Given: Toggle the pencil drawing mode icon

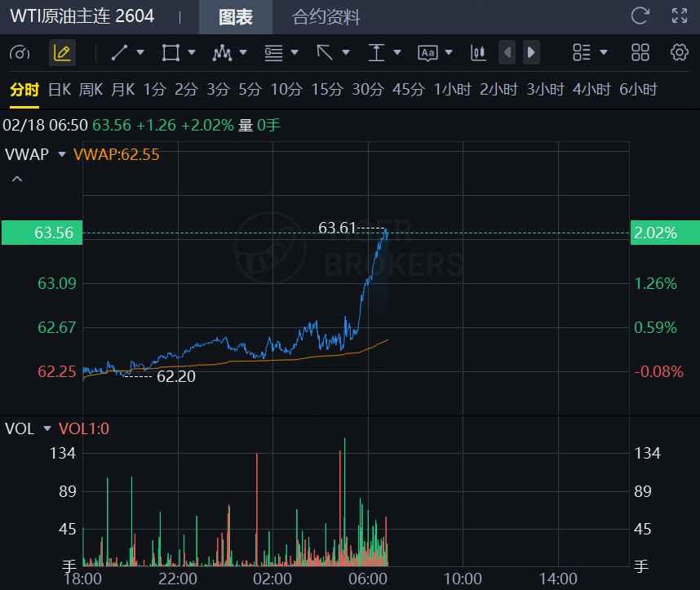Looking at the screenshot, I should pos(62,53).
